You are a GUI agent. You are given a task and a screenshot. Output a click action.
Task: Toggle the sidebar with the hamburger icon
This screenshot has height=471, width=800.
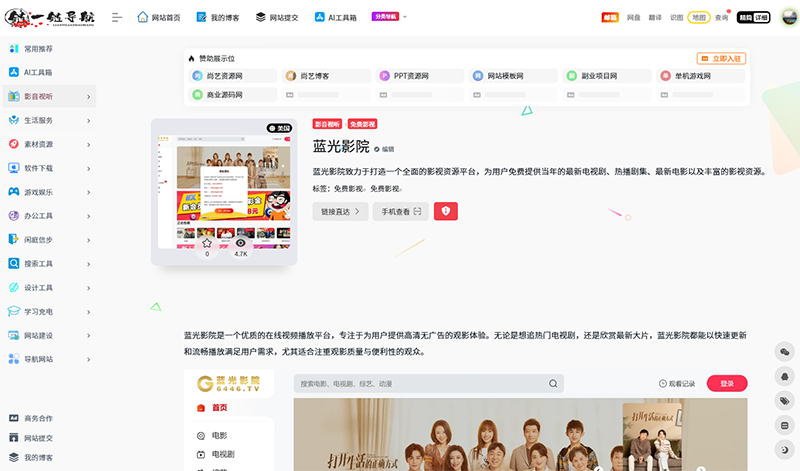pos(117,17)
